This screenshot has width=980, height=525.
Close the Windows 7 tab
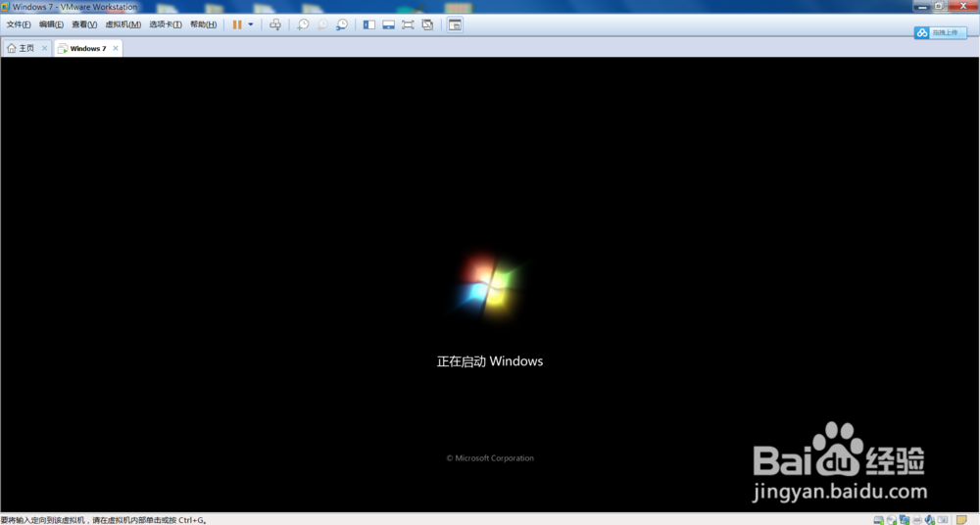point(116,48)
